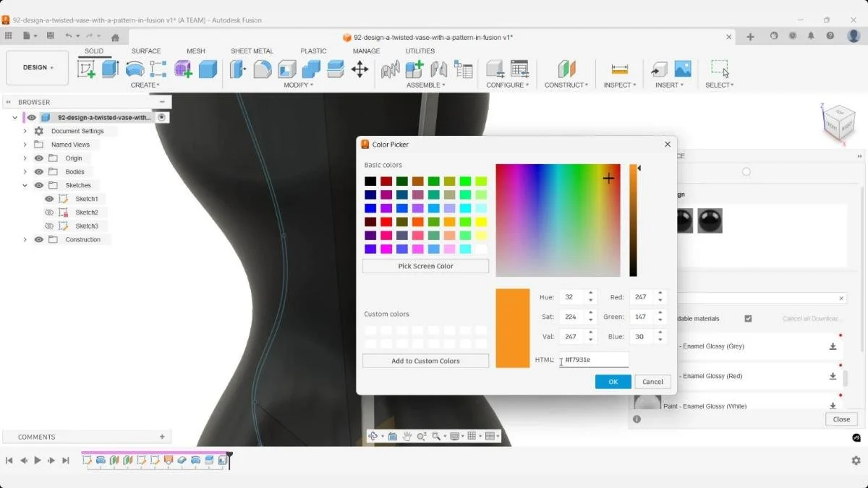
Task: Uncheck the downloadable materials checkbox
Action: pos(748,318)
